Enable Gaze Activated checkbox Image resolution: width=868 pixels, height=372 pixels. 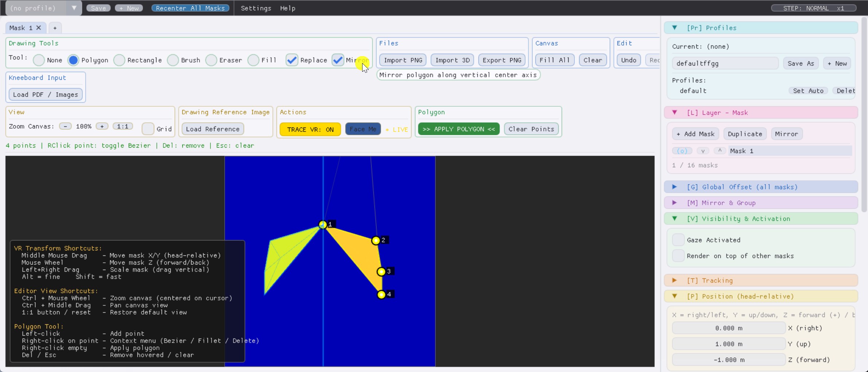[x=678, y=240]
